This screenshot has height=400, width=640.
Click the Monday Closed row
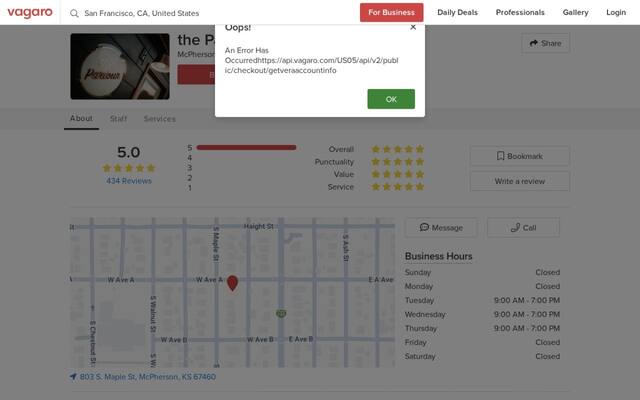[x=482, y=286]
